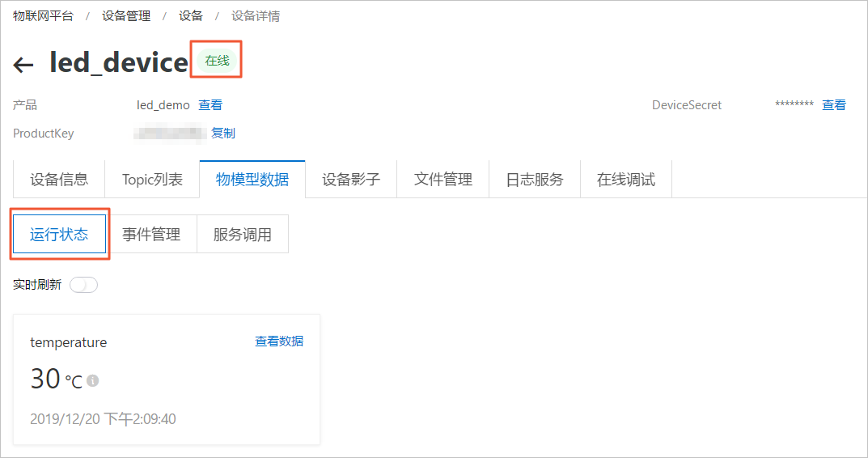Click the led_device title text
This screenshot has height=458, width=868.
coord(119,62)
